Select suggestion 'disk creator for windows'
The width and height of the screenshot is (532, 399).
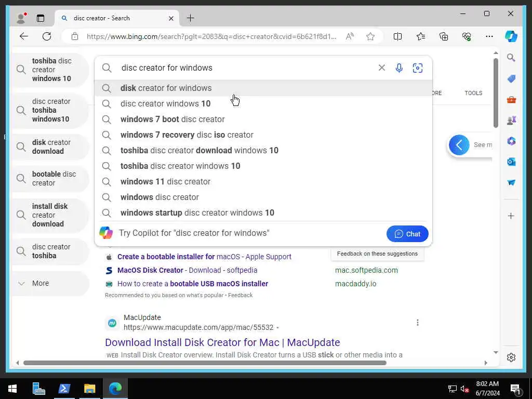[263, 88]
